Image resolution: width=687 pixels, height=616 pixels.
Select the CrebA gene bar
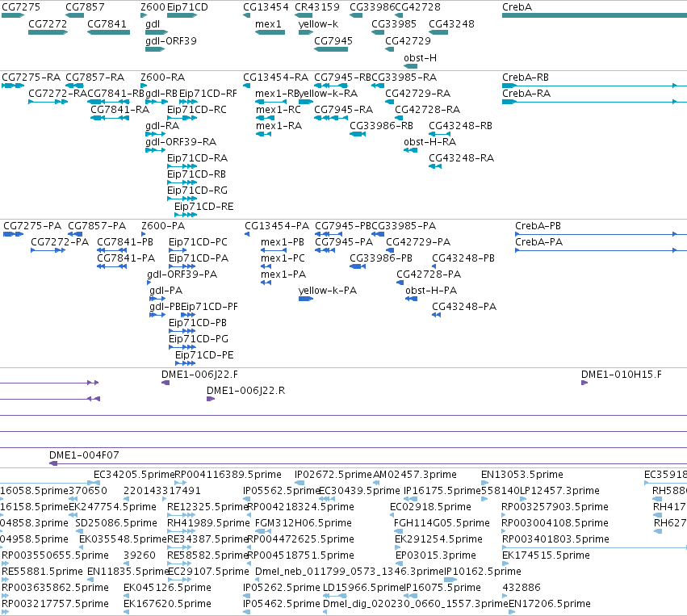tap(594, 15)
